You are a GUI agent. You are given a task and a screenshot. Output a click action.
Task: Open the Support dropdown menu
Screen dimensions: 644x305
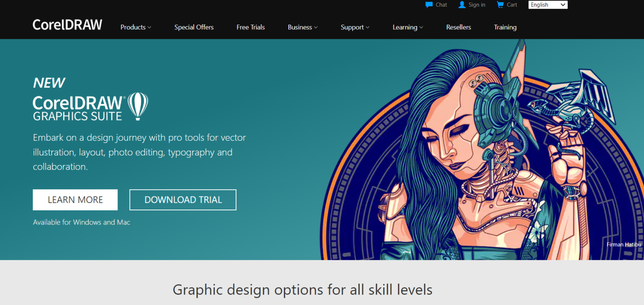coord(355,27)
